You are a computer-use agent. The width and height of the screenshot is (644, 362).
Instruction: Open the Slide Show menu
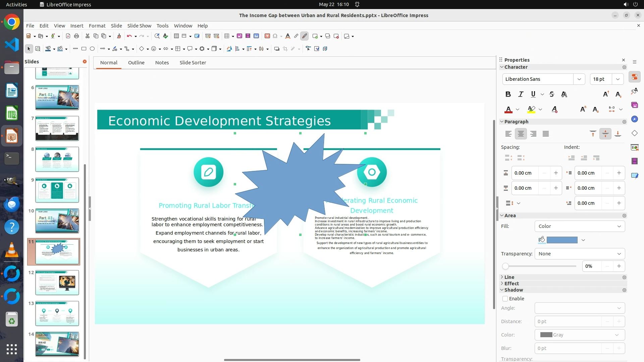(139, 25)
